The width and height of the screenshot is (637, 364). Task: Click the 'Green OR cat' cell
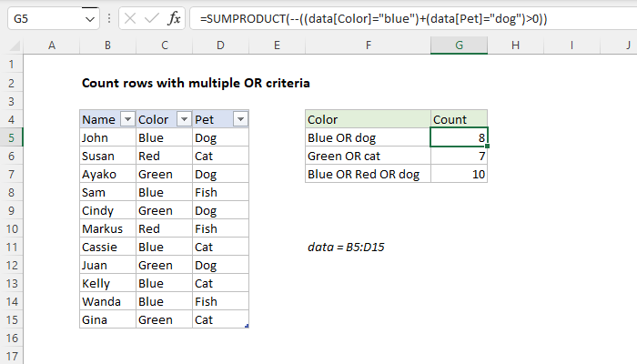click(368, 156)
